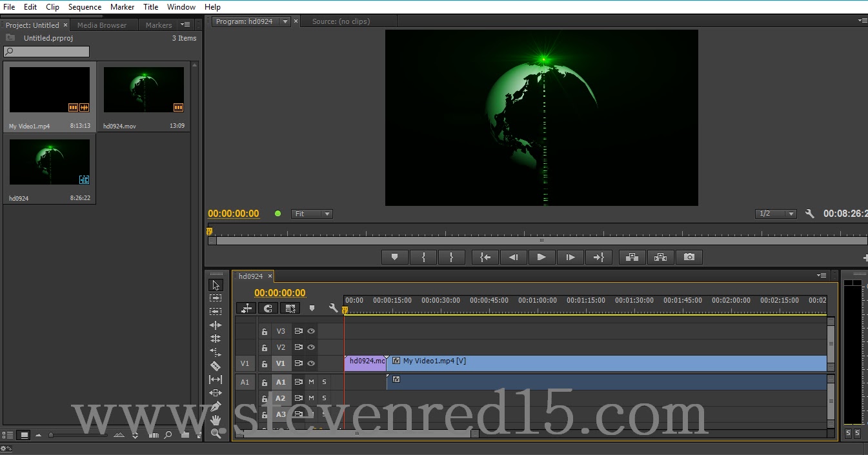Step forward one frame

pos(570,257)
